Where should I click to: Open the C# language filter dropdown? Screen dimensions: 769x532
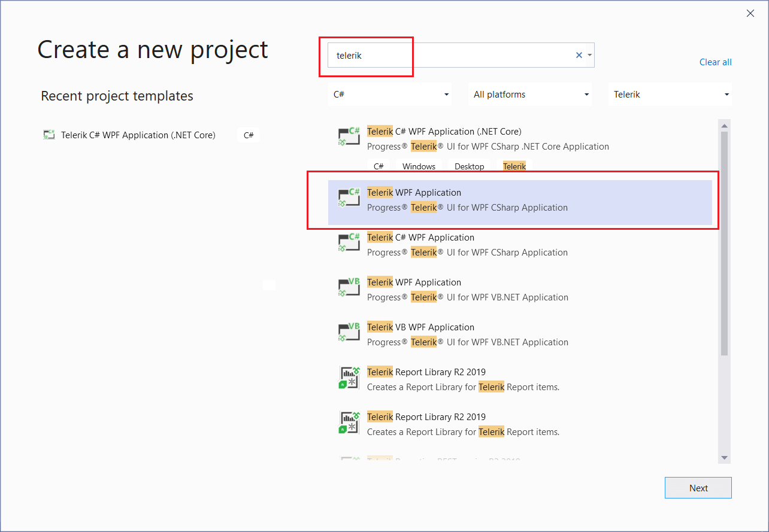click(390, 95)
